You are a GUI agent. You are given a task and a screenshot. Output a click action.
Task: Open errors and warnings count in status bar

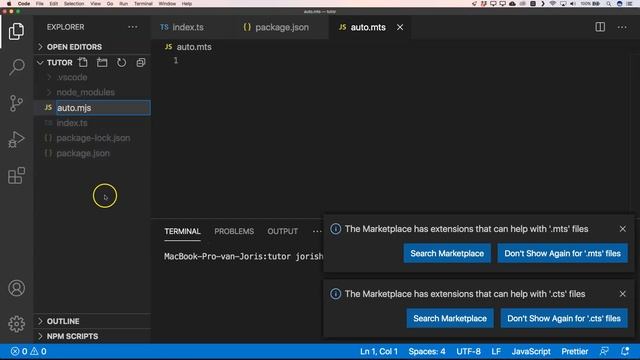pos(29,351)
